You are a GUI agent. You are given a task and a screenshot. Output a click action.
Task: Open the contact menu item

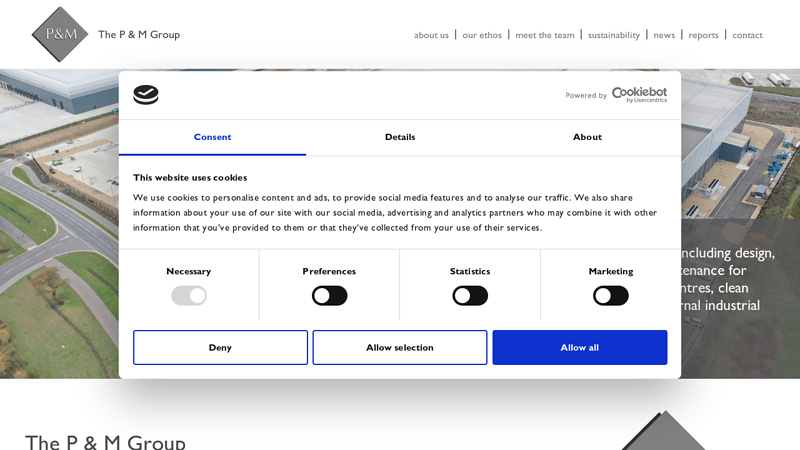click(x=747, y=35)
